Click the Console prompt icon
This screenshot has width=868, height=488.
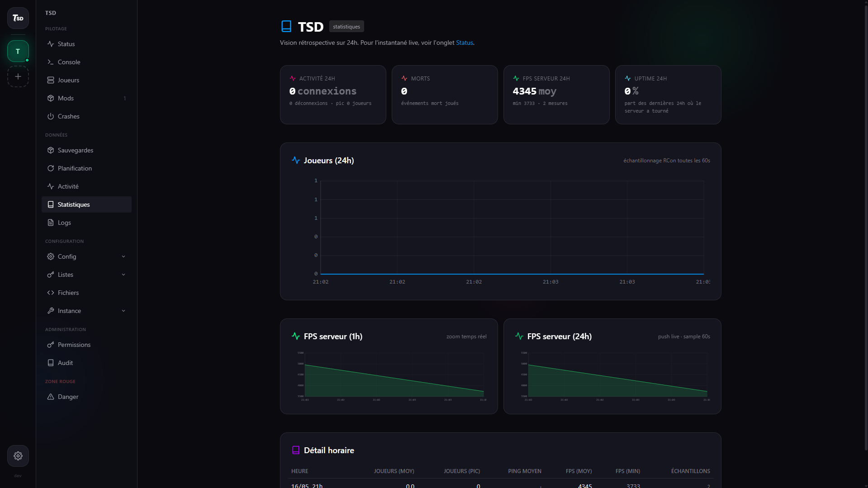(x=51, y=62)
